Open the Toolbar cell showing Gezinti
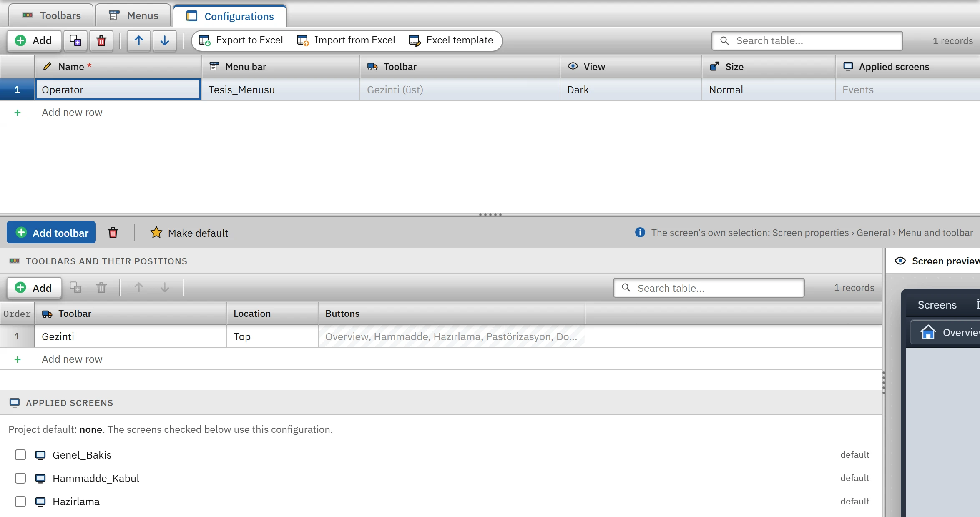980x517 pixels. (x=131, y=336)
